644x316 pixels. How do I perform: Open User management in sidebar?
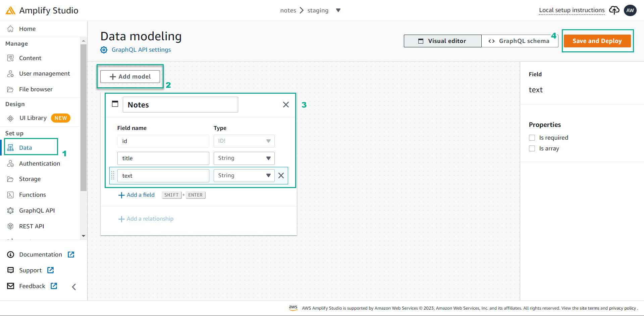[44, 74]
